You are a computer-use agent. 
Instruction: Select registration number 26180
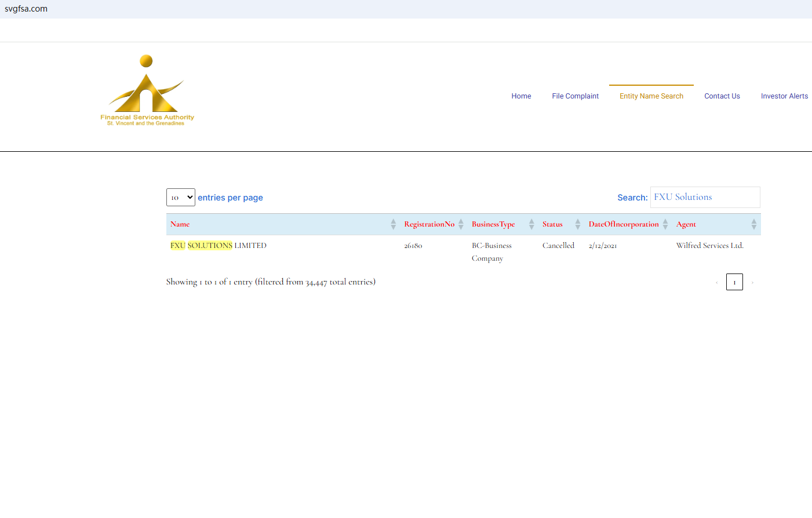coord(413,246)
